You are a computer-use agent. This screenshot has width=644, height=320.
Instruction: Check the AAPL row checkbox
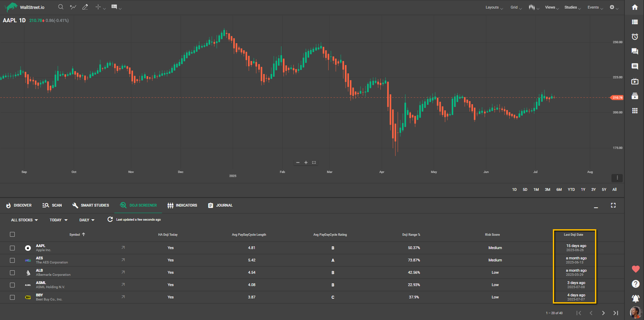coord(12,248)
